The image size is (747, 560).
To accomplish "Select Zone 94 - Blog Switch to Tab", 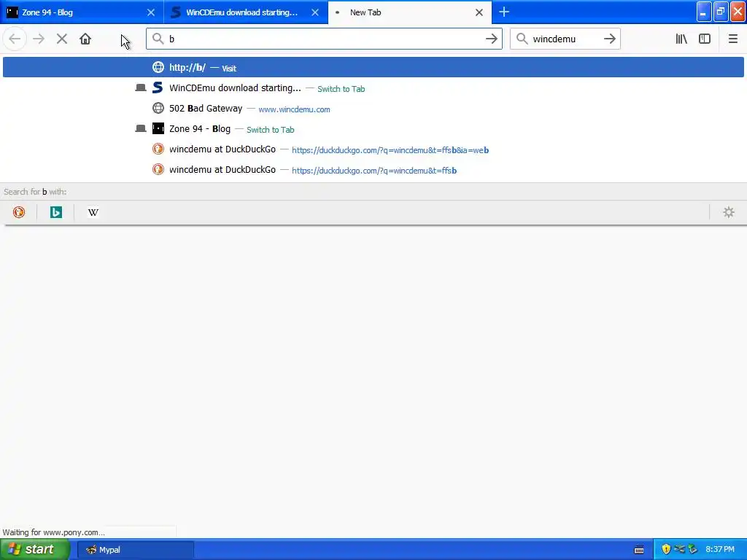I will (373, 129).
